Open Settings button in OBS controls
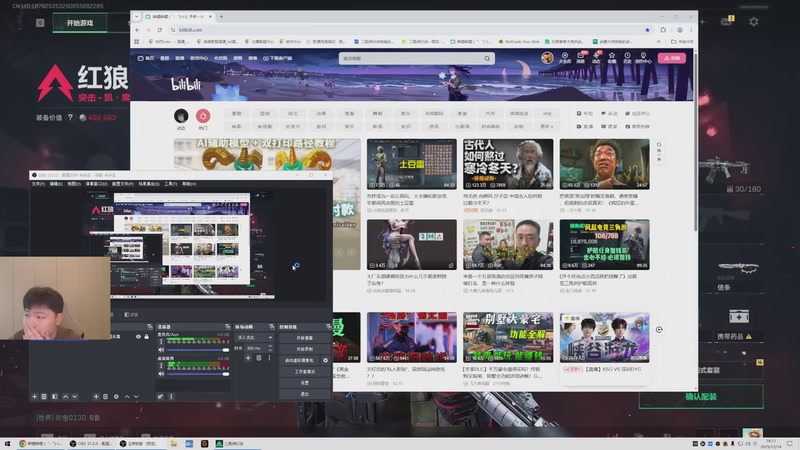The height and width of the screenshot is (450, 800). pyautogui.click(x=305, y=383)
